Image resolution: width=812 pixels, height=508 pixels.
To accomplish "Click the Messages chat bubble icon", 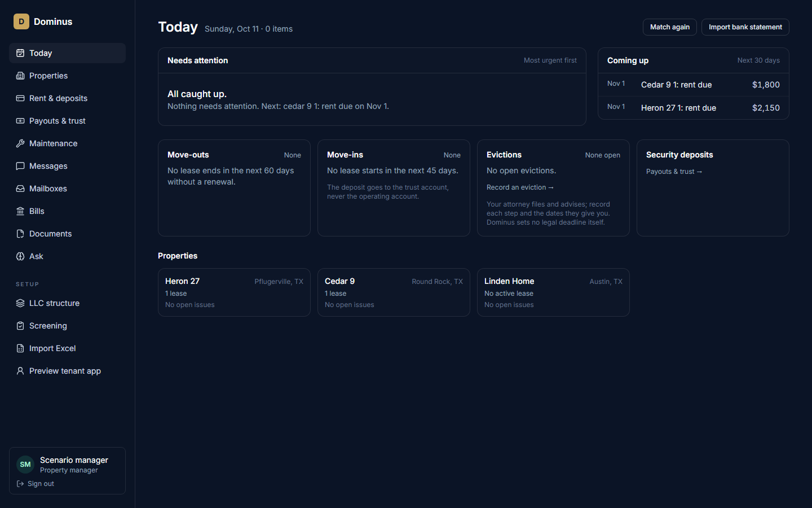I will (x=20, y=166).
